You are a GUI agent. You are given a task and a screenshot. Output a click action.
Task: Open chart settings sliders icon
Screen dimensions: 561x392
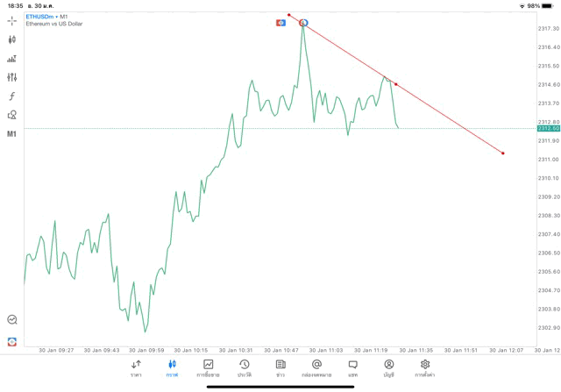tap(12, 77)
